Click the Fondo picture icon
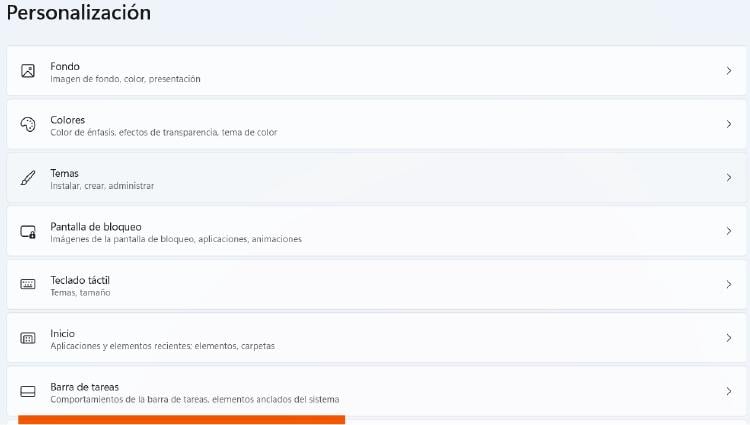 point(28,71)
